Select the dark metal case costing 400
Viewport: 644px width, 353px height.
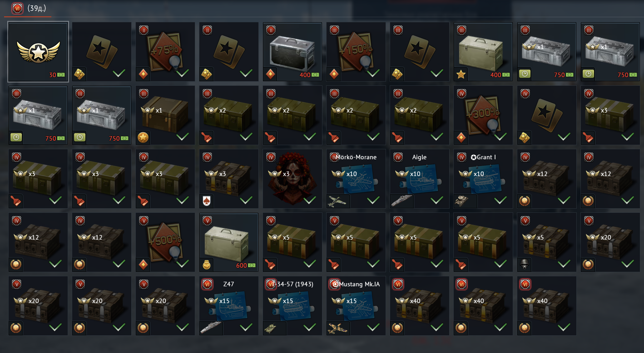(292, 52)
